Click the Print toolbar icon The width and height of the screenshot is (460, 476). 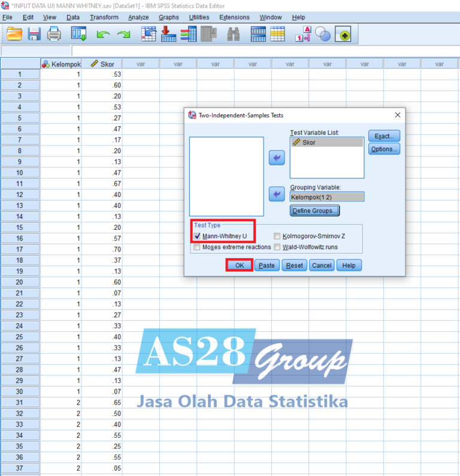[55, 35]
